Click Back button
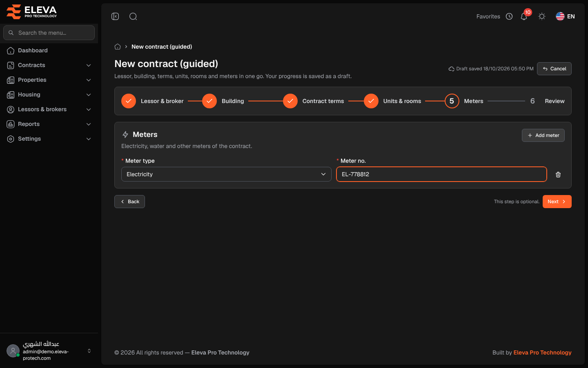This screenshot has width=588, height=368. pos(129,202)
